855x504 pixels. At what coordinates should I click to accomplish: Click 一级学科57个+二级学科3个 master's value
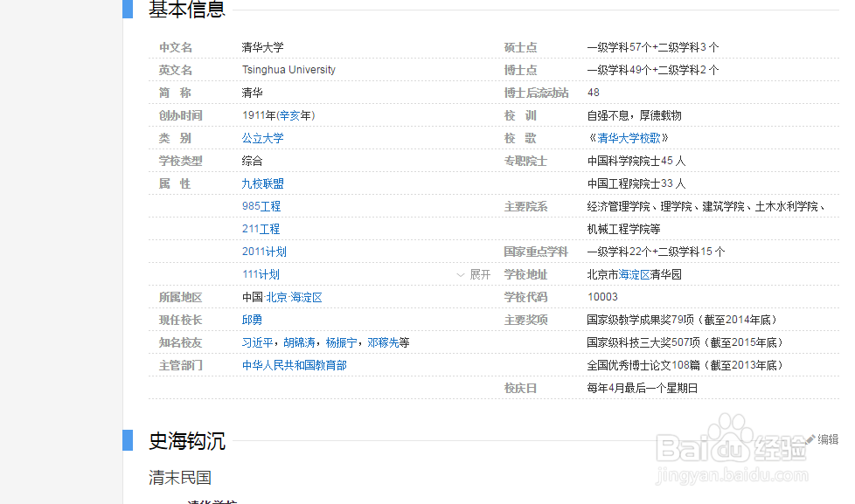(653, 47)
